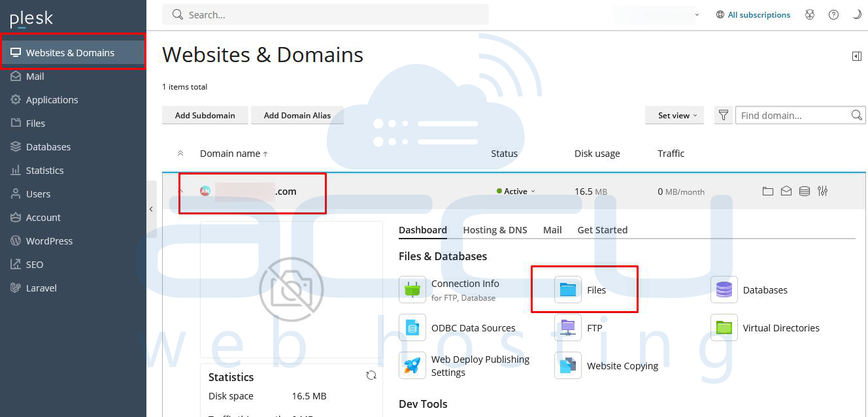Open Virtual Directories
The image size is (868, 417).
(x=724, y=327)
